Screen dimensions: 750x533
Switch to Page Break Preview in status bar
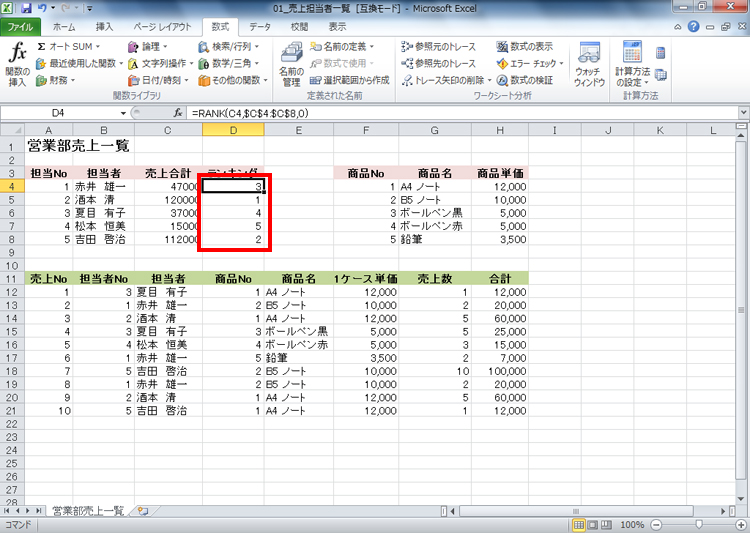(606, 525)
